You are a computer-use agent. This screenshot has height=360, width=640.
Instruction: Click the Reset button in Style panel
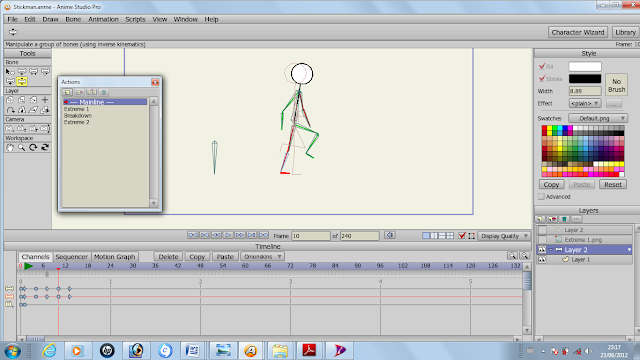pos(613,184)
